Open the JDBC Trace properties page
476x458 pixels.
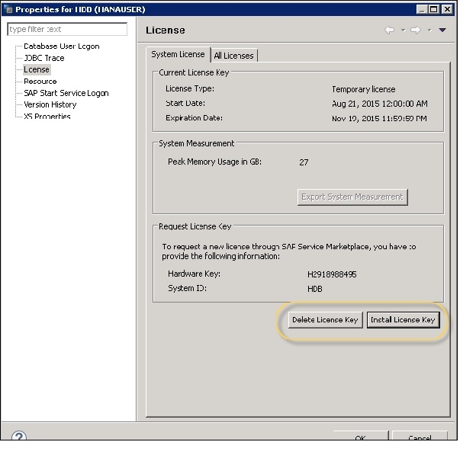point(43,58)
